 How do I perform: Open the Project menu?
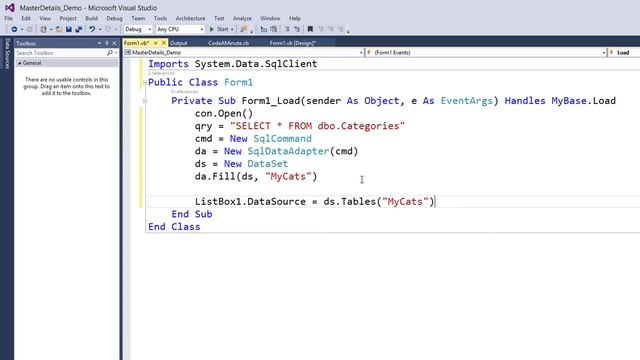[68, 18]
